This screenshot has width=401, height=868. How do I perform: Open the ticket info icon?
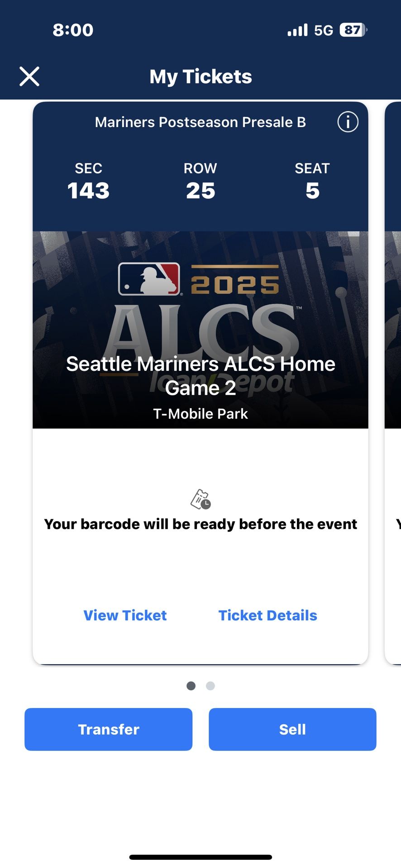click(x=348, y=122)
